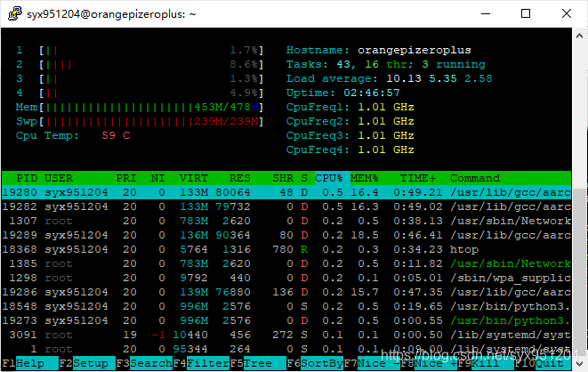Image resolution: width=588 pixels, height=372 pixels.
Task: Select process row with PID 19286
Action: coord(286,292)
